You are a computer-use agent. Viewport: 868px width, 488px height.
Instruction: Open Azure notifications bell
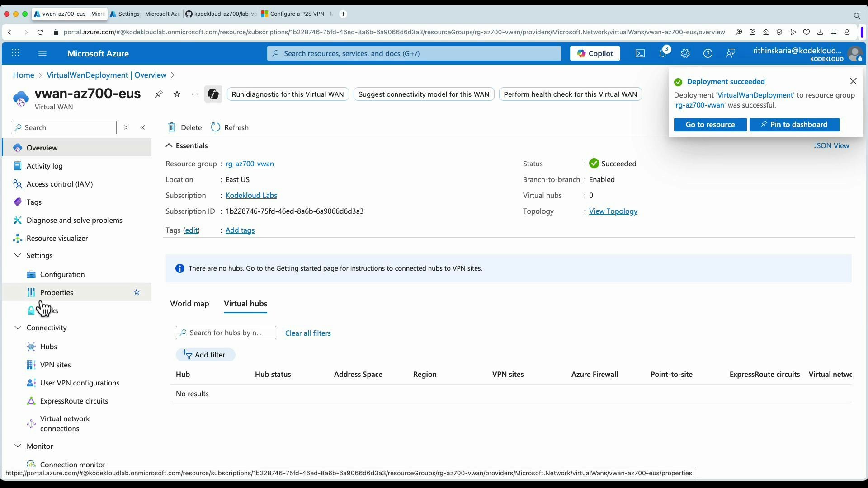[663, 53]
